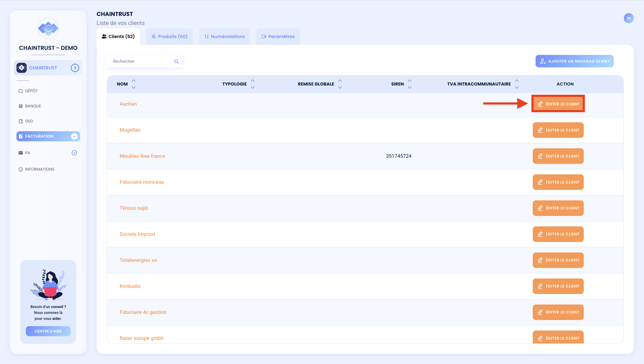The image size is (644, 364).
Task: Click the Numérotations tab sliders icon
Action: point(207,37)
